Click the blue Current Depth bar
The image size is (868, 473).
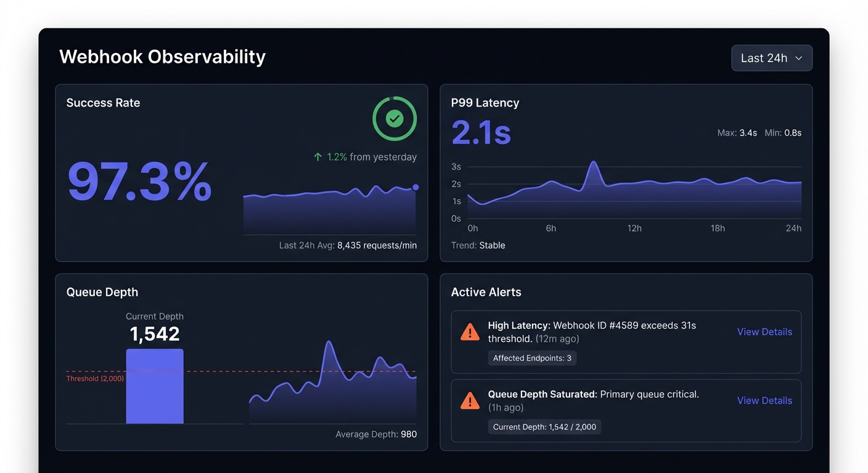click(x=155, y=386)
